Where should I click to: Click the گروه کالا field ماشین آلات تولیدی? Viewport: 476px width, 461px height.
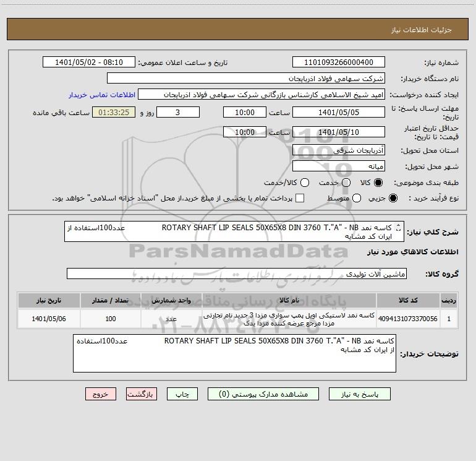pyautogui.click(x=237, y=274)
